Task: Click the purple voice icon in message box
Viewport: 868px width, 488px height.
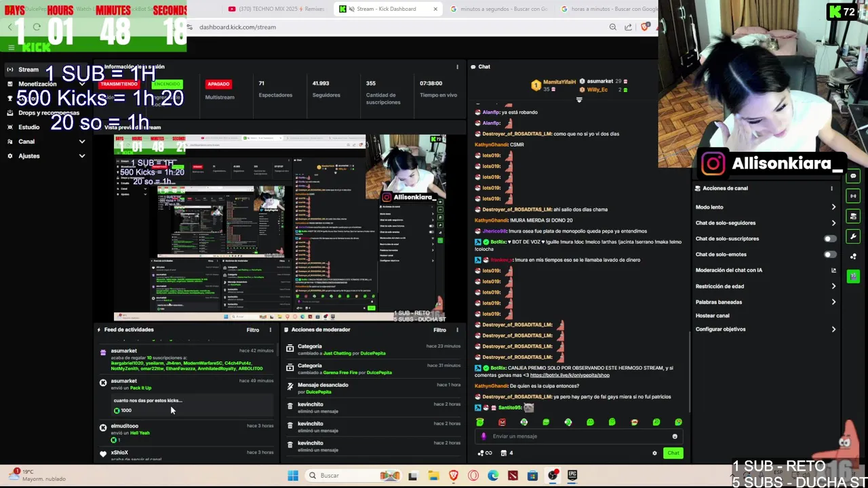Action: 484,436
